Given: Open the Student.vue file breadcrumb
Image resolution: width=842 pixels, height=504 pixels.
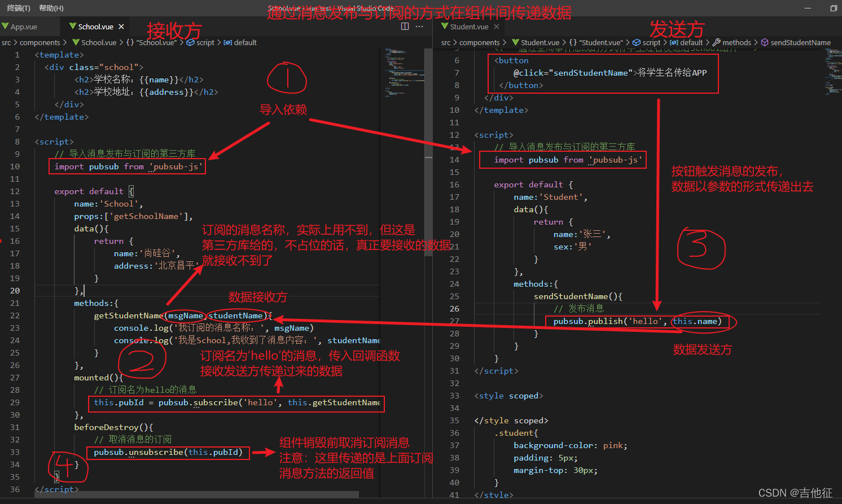Looking at the screenshot, I should 540,42.
